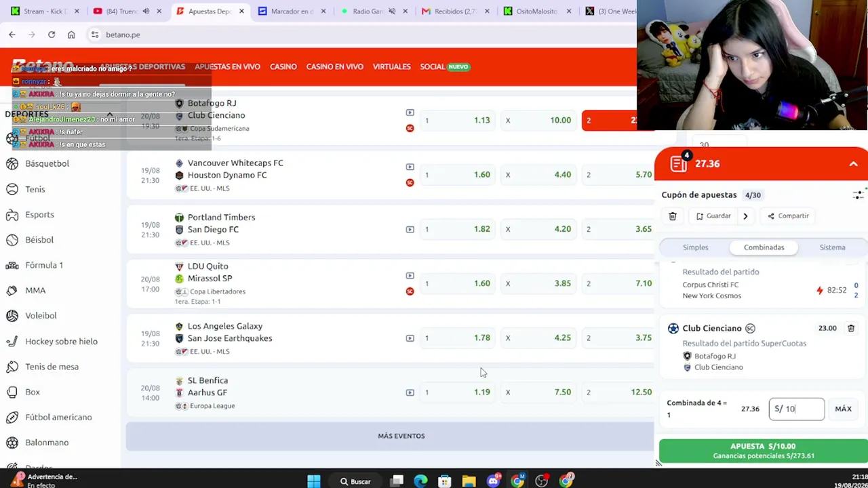Viewport: 868px width, 488px height.
Task: Open Windows taskbar search box
Action: coord(355,481)
